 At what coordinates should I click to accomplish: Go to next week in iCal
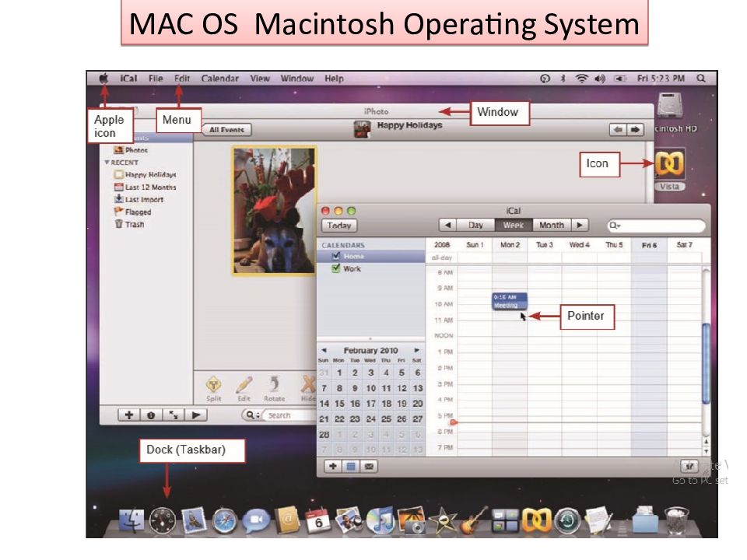579,225
